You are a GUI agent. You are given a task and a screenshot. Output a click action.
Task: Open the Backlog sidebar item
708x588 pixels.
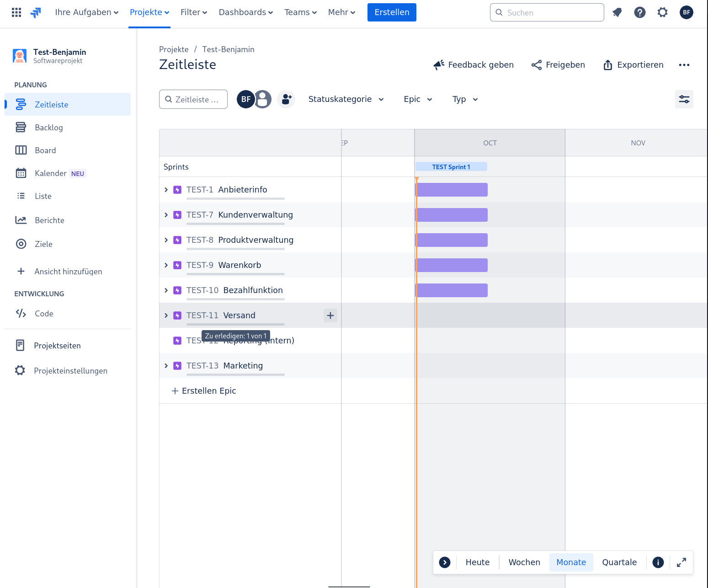[x=49, y=128]
